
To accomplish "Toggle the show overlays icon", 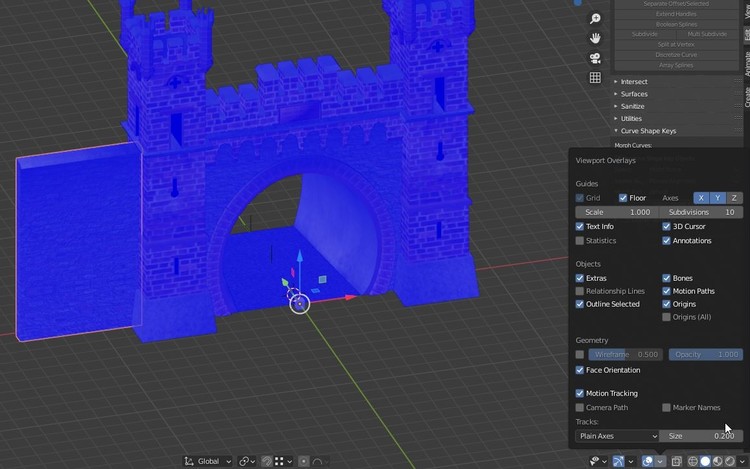I will click(x=647, y=461).
